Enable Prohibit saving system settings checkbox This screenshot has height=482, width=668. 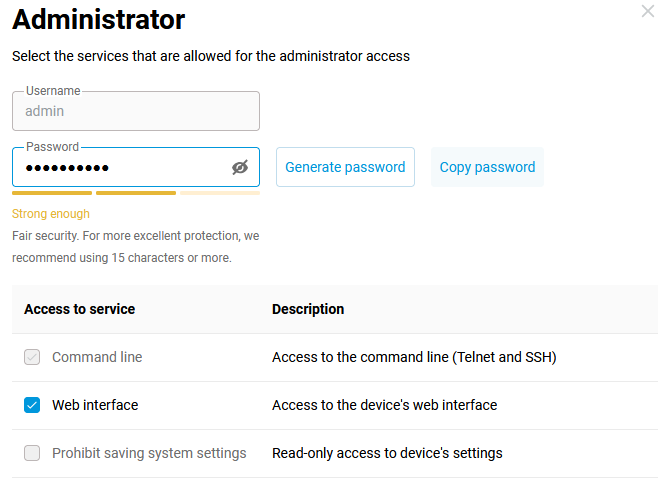tap(32, 453)
